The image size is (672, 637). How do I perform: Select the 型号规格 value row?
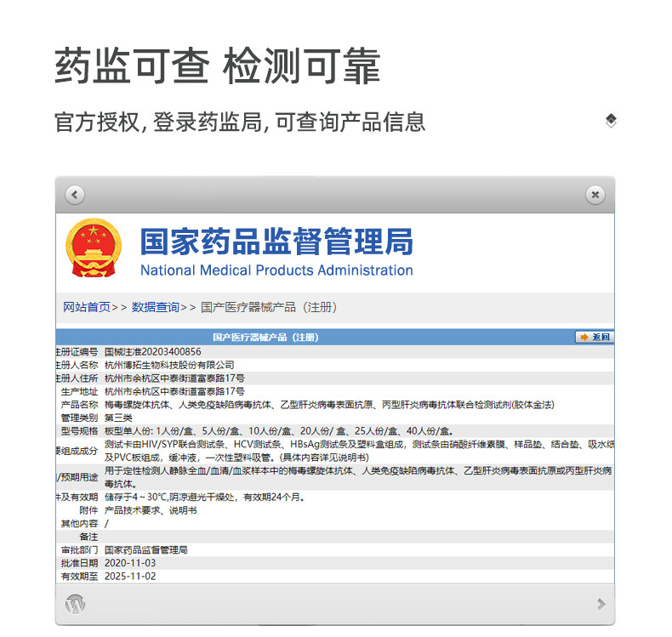(279, 431)
